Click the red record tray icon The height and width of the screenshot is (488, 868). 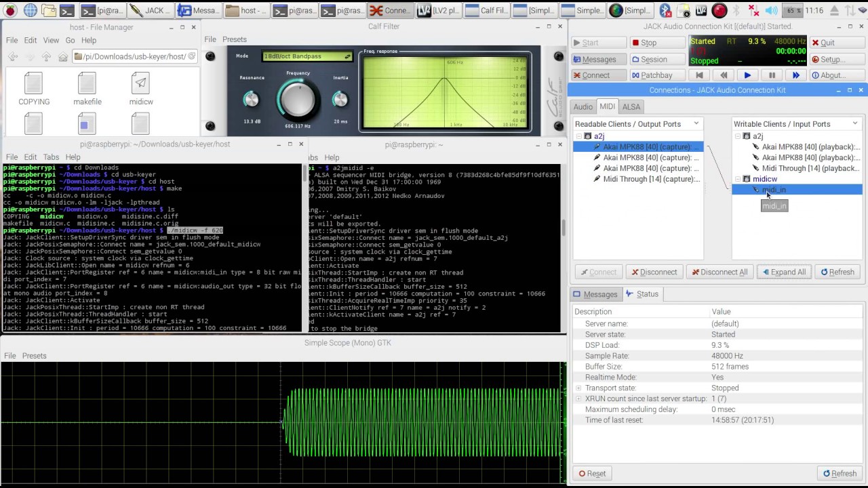(x=719, y=10)
